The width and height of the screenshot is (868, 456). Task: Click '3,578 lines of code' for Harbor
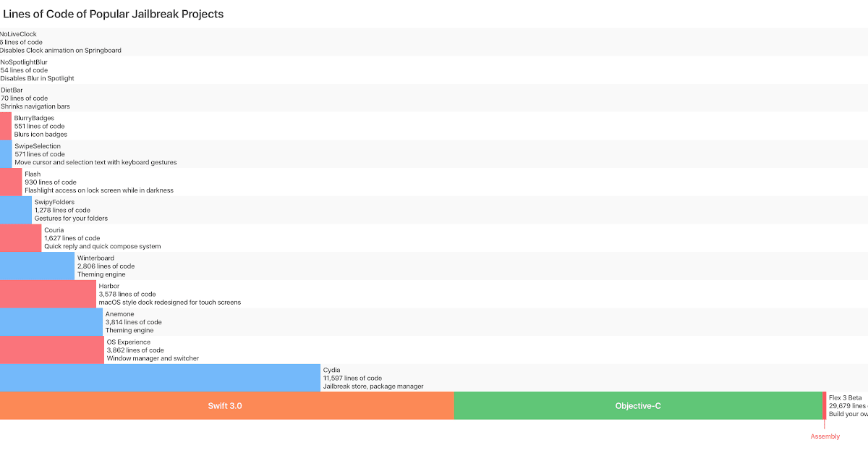pyautogui.click(x=127, y=295)
